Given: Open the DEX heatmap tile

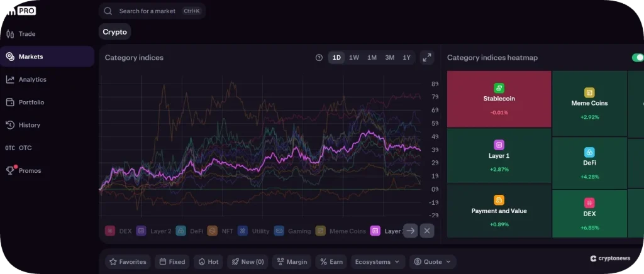Looking at the screenshot, I should click(x=589, y=214).
